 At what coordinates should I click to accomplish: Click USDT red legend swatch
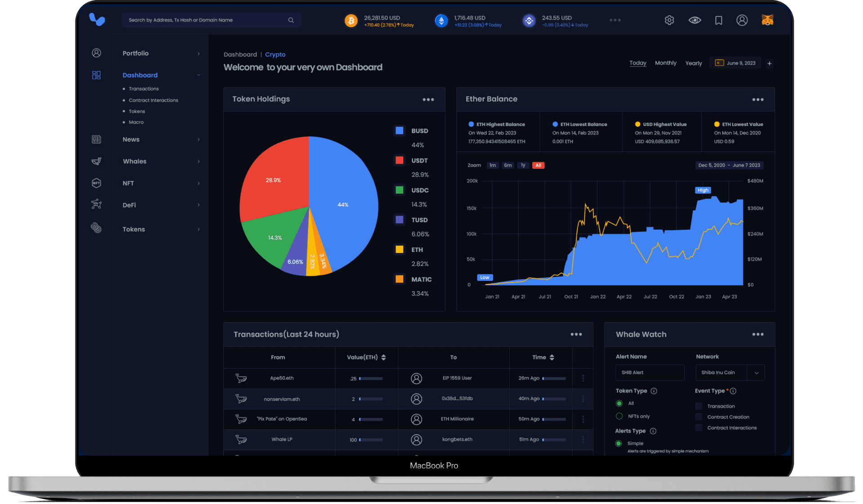pyautogui.click(x=399, y=160)
